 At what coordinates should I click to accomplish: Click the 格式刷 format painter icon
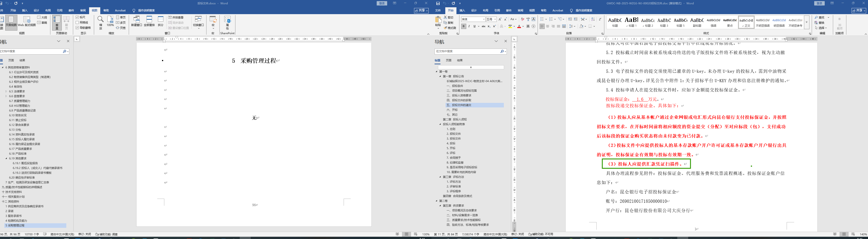click(x=446, y=28)
